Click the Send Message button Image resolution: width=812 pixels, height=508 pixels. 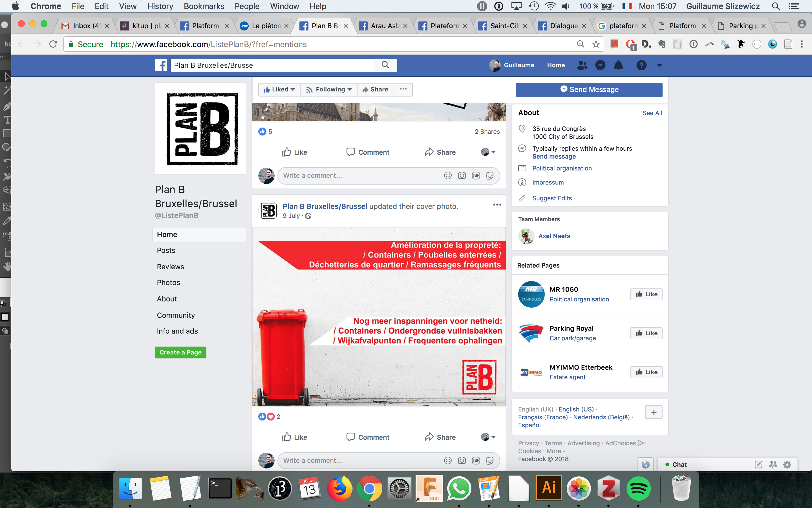pos(589,90)
